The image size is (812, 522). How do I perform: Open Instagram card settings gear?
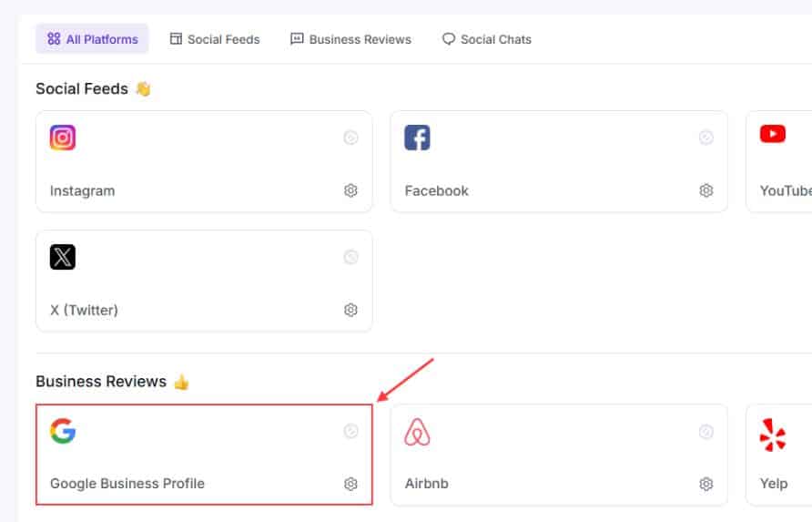click(x=350, y=190)
